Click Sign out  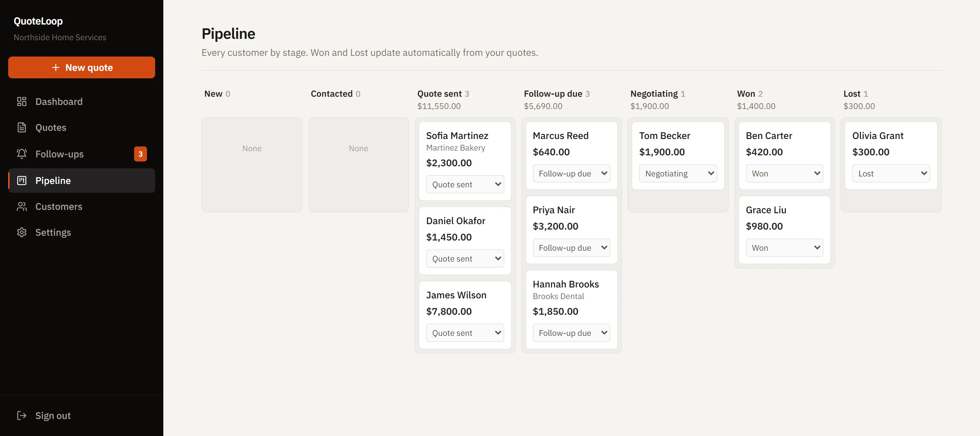[81, 416]
